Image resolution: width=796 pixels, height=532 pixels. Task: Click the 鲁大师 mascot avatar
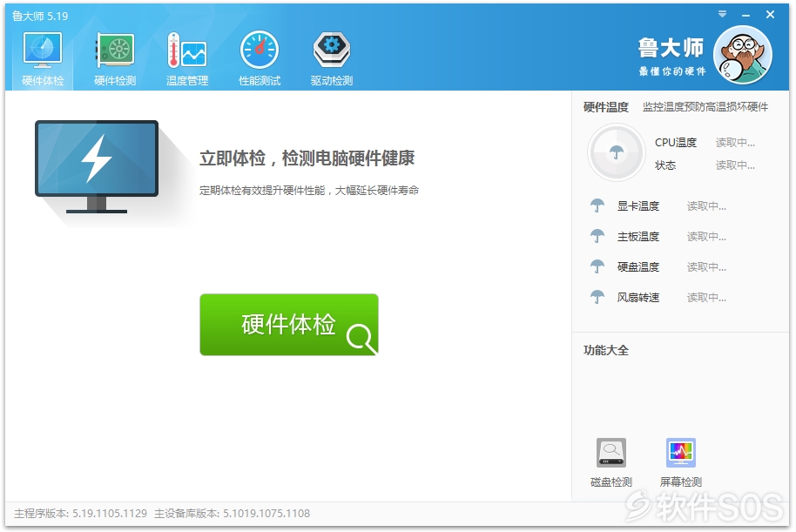pyautogui.click(x=743, y=55)
